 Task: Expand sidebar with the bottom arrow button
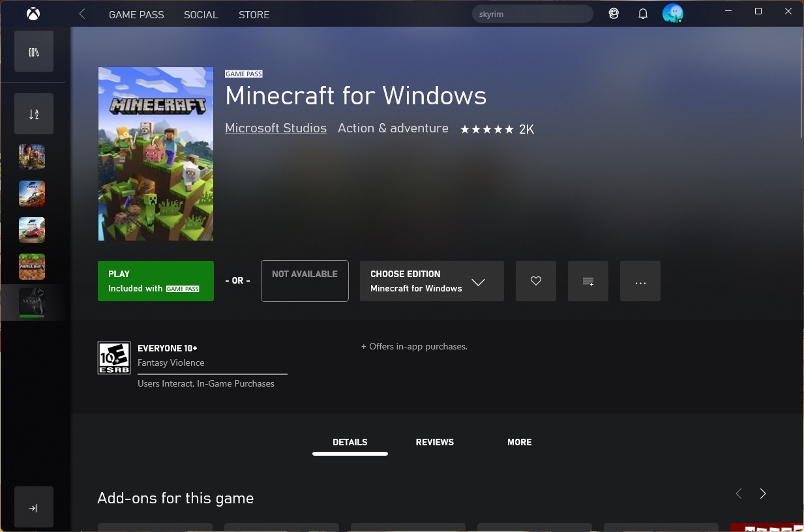click(34, 507)
